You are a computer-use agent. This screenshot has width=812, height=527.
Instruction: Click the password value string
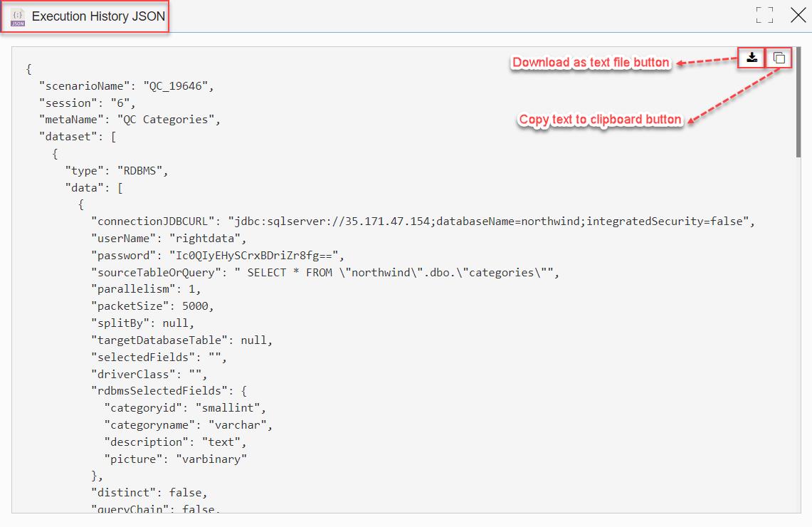point(254,256)
